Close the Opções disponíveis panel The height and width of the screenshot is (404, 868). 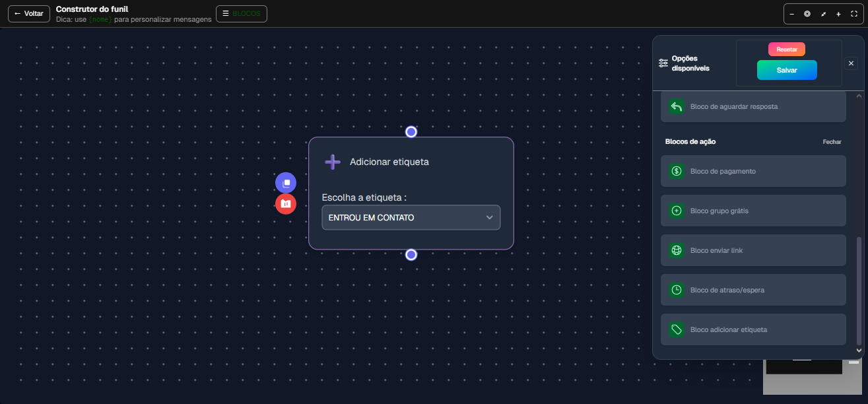[851, 63]
